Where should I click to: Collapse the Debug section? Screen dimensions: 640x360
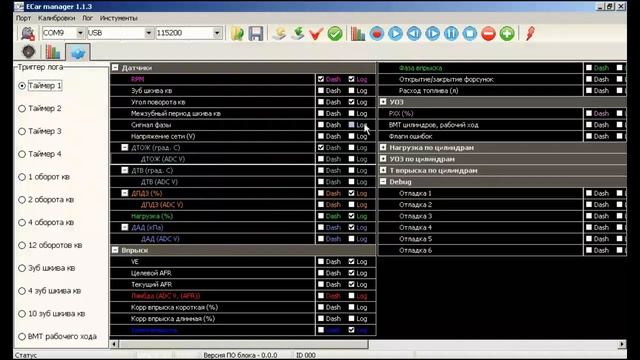383,182
